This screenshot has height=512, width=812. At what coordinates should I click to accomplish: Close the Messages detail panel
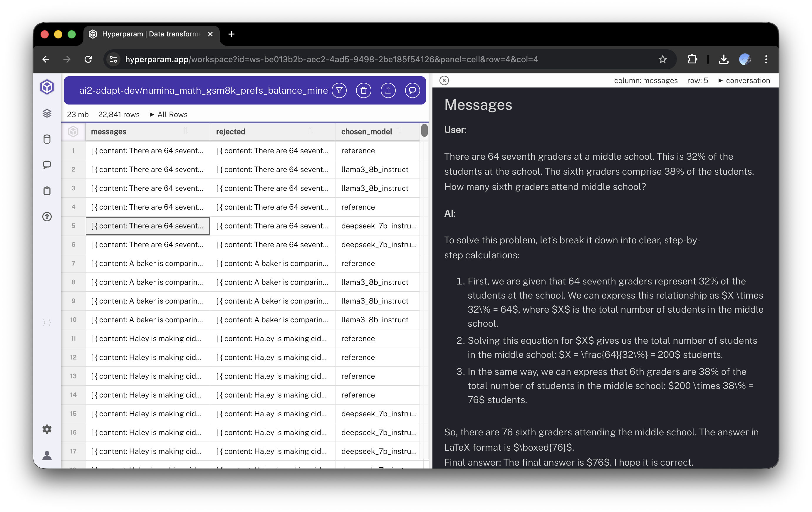click(x=444, y=80)
